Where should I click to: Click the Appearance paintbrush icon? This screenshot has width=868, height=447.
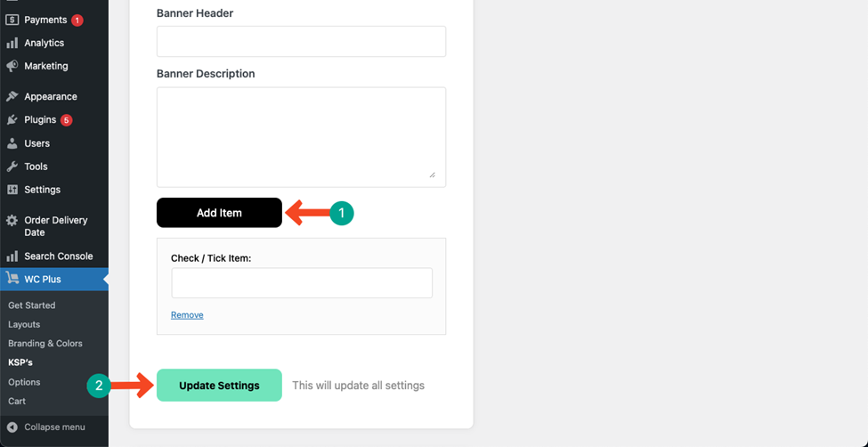12,96
